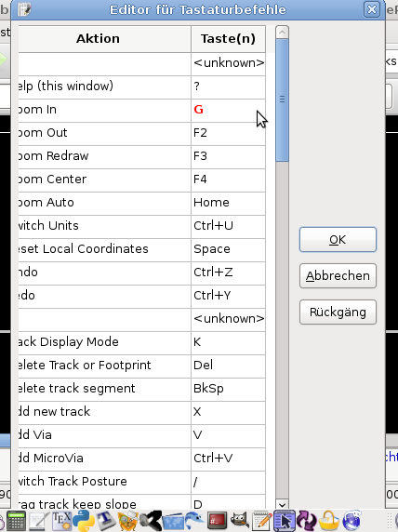Click the scrollbar up arrow
This screenshot has height=532, width=398.
coord(283,33)
